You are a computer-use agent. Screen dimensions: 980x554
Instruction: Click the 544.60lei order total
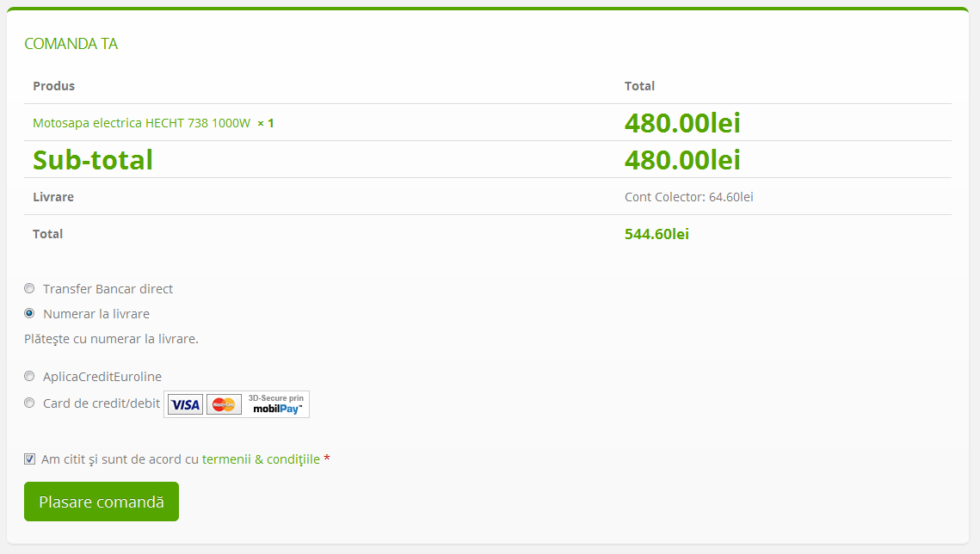(x=656, y=234)
